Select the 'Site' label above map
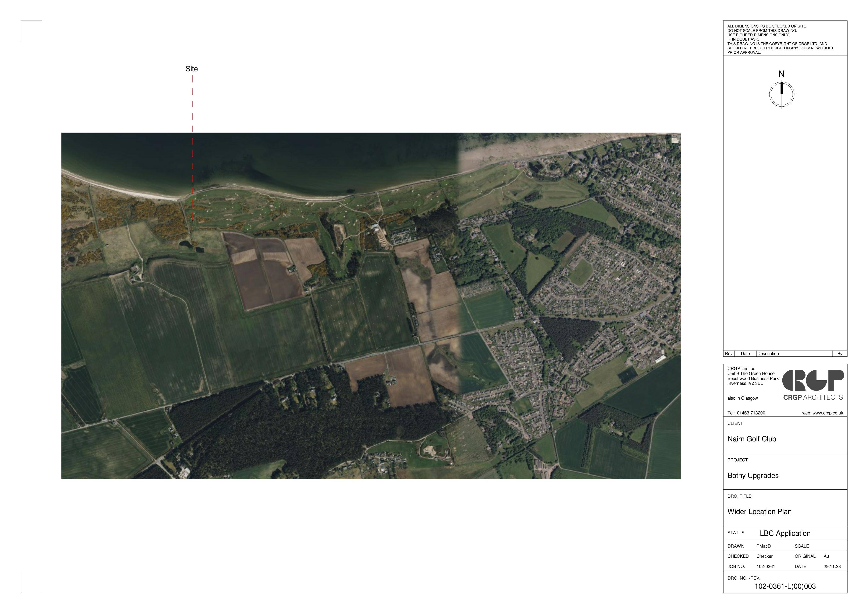868x614 pixels. [192, 69]
